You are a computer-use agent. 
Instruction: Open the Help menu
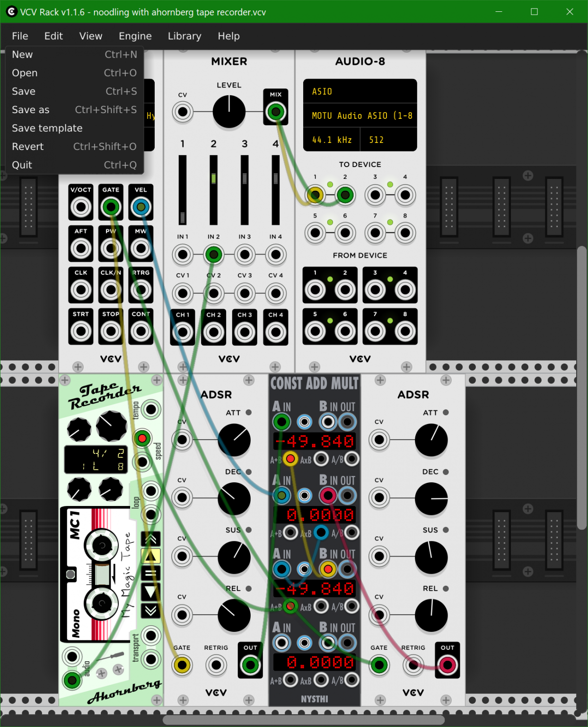tap(228, 36)
